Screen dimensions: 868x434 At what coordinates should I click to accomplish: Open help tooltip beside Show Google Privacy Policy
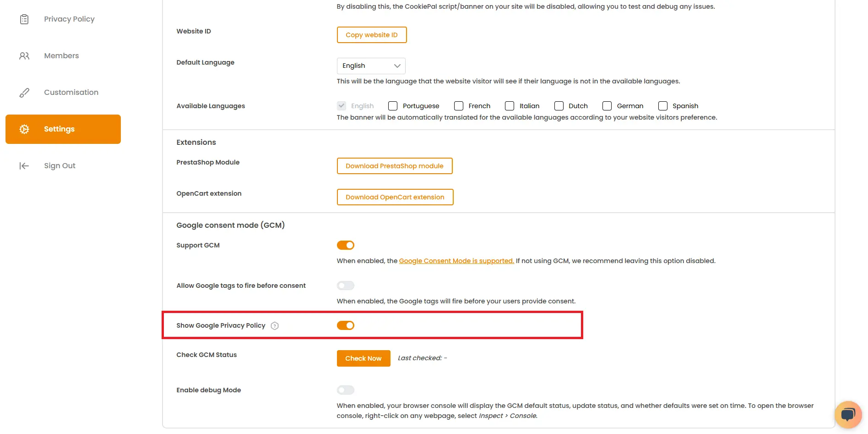pyautogui.click(x=275, y=325)
